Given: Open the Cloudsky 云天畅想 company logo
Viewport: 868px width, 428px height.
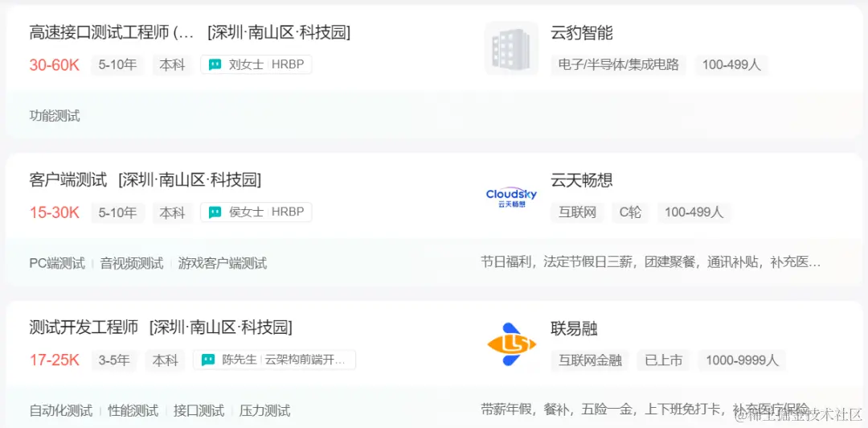Looking at the screenshot, I should pos(511,197).
